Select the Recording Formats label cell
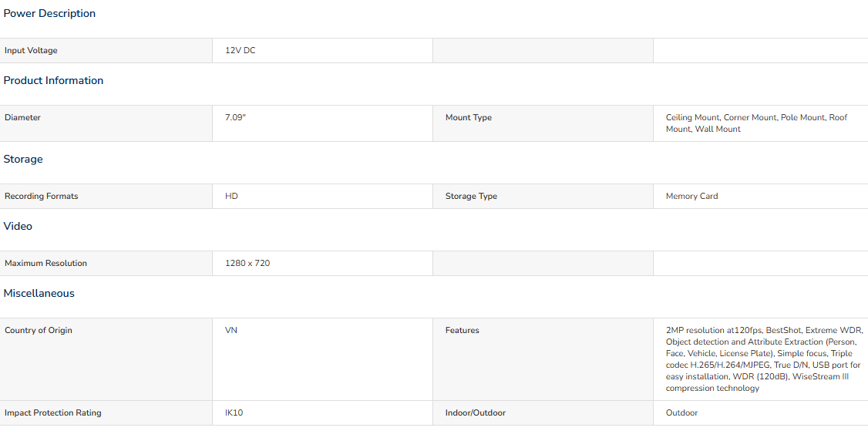This screenshot has width=868, height=431. pyautogui.click(x=106, y=196)
